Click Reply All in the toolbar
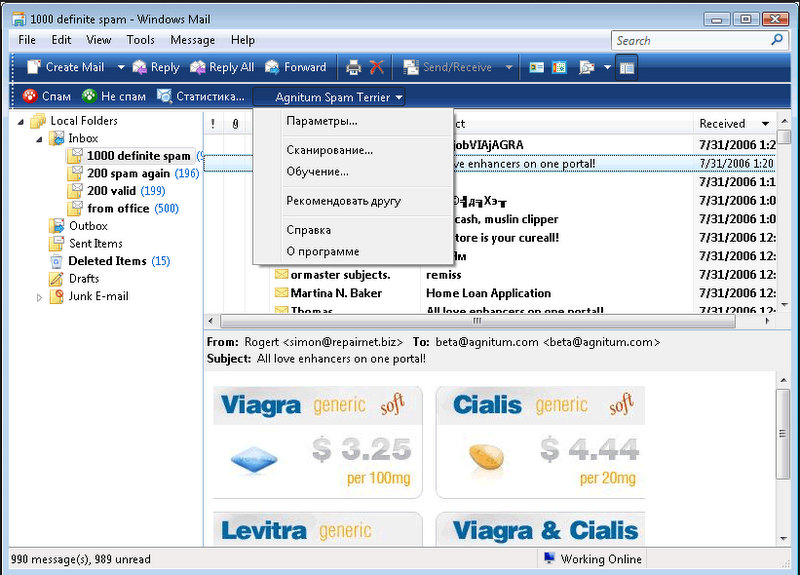The width and height of the screenshot is (800, 575). (x=222, y=67)
